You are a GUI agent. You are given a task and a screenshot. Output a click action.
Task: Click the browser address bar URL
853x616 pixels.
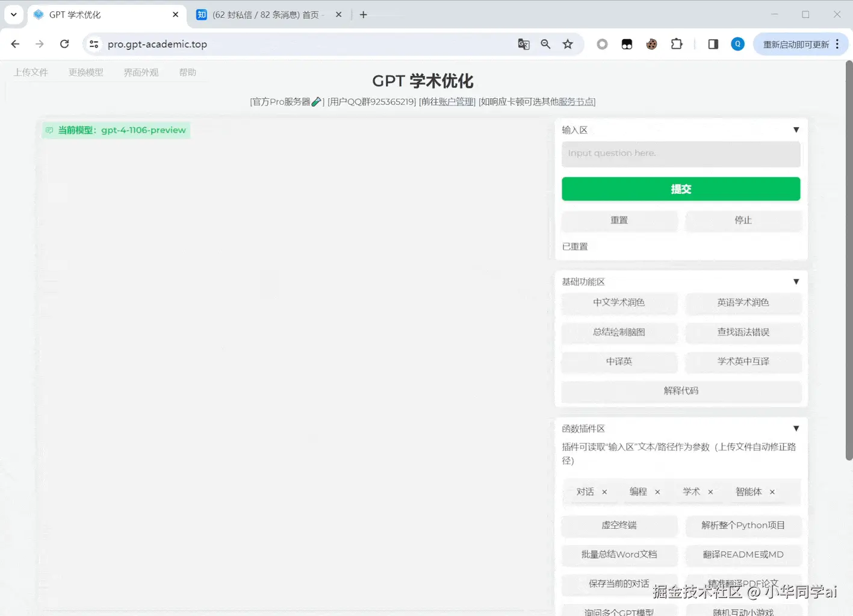(157, 44)
